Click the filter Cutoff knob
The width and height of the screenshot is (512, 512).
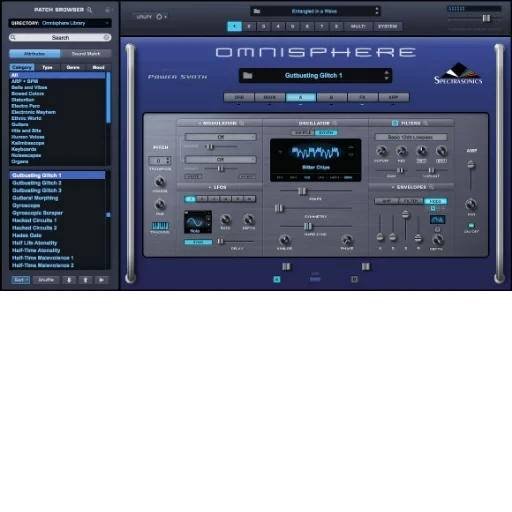pyautogui.click(x=382, y=151)
